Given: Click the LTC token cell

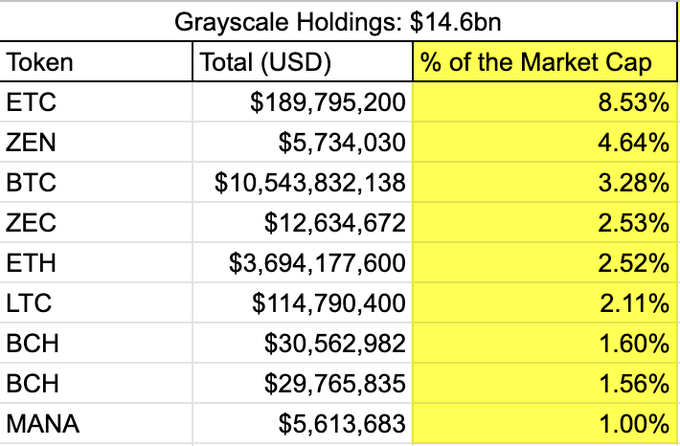Looking at the screenshot, I should [x=96, y=303].
